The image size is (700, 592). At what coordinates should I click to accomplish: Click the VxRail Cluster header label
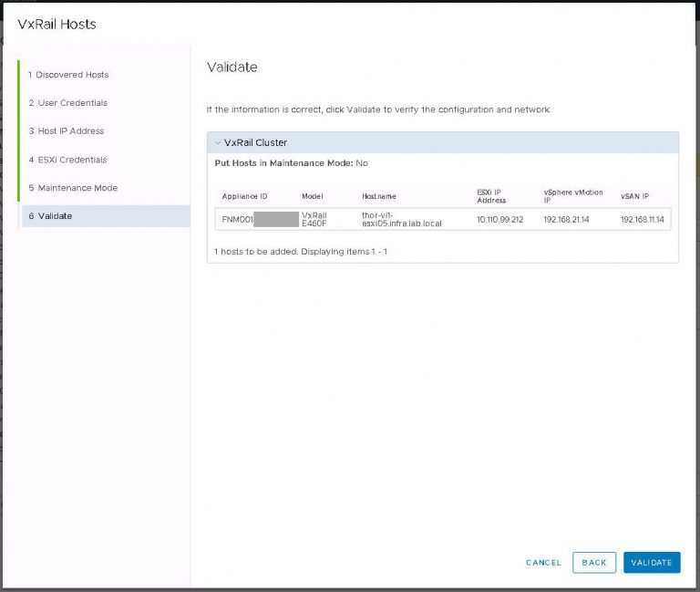[x=255, y=142]
